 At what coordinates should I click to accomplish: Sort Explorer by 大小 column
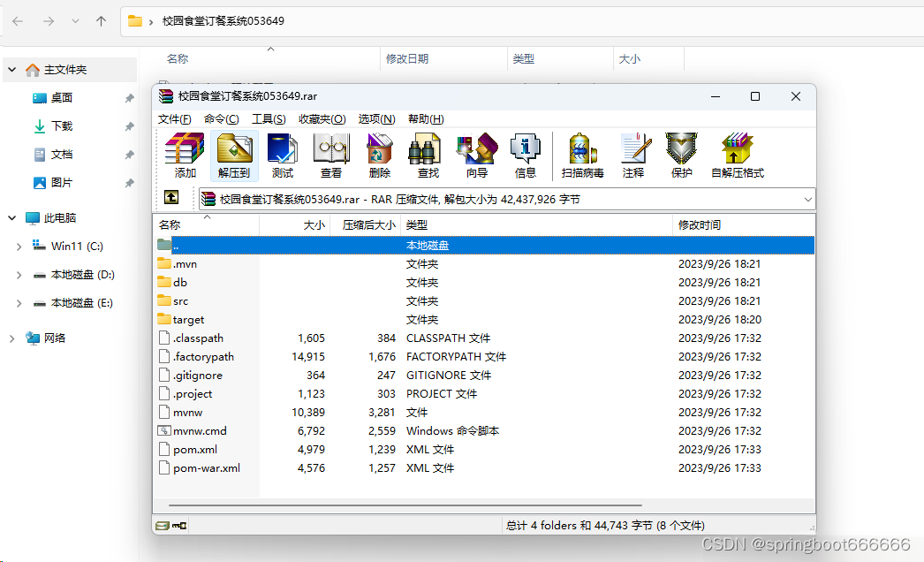(x=648, y=59)
